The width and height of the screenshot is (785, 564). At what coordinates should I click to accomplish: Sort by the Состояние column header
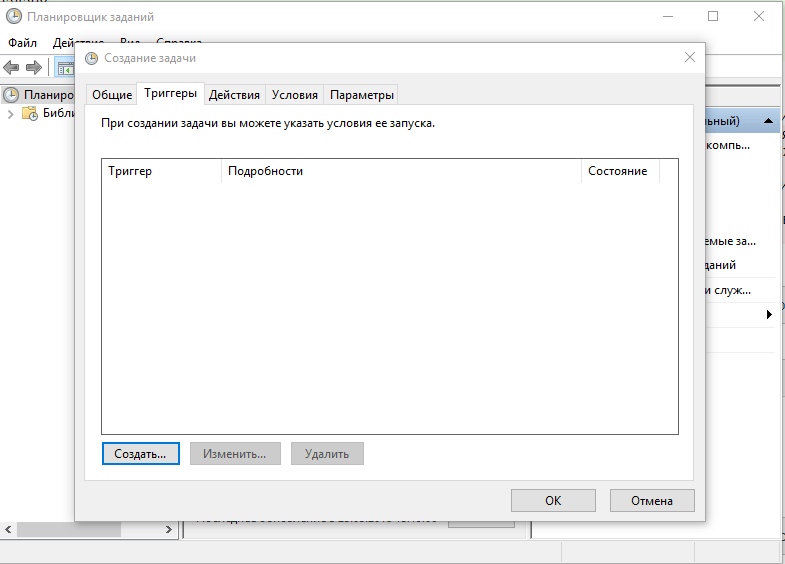coord(620,171)
